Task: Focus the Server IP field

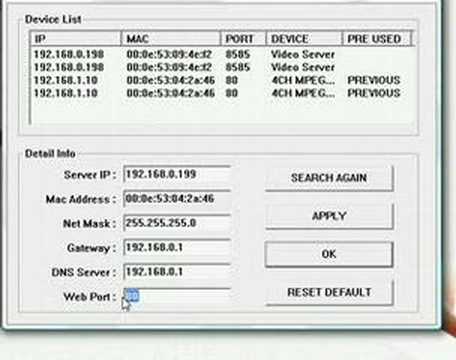Action: tap(177, 174)
